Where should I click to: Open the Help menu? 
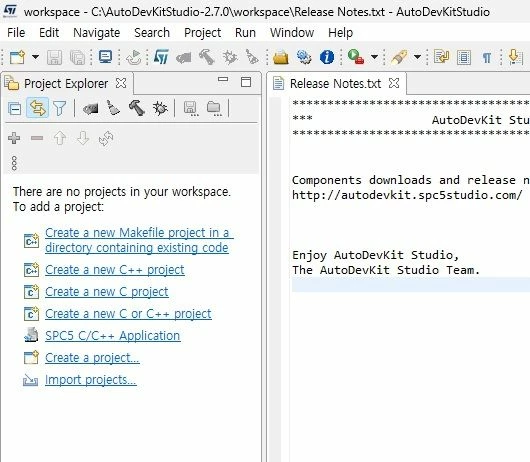coord(340,33)
